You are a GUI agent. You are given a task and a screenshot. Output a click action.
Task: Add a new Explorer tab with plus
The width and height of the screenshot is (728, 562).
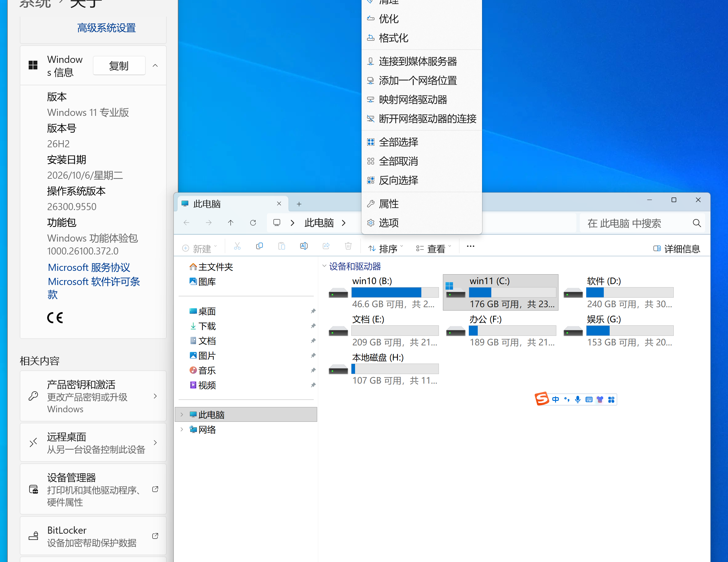click(299, 204)
